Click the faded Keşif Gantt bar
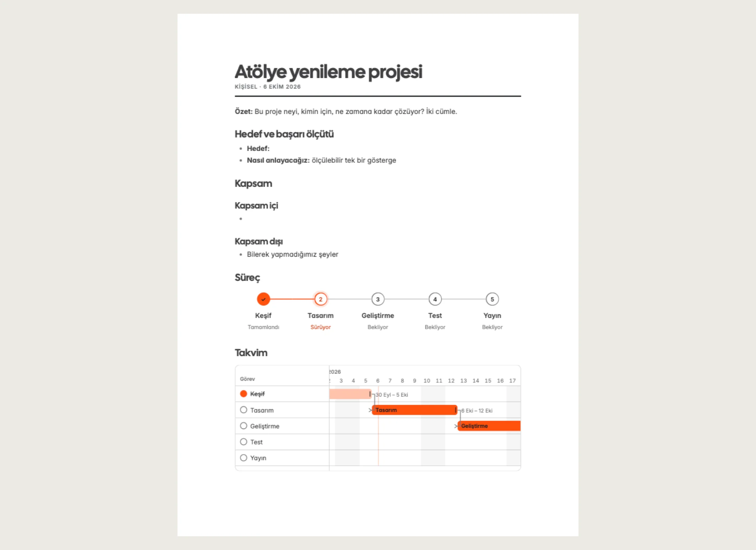Screen dimensions: 756x550 tap(350, 394)
